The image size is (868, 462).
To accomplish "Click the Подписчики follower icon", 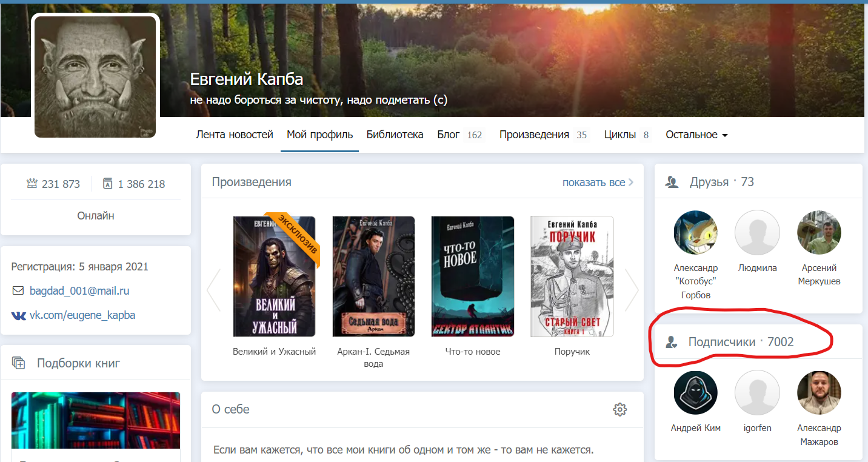I will (x=671, y=343).
